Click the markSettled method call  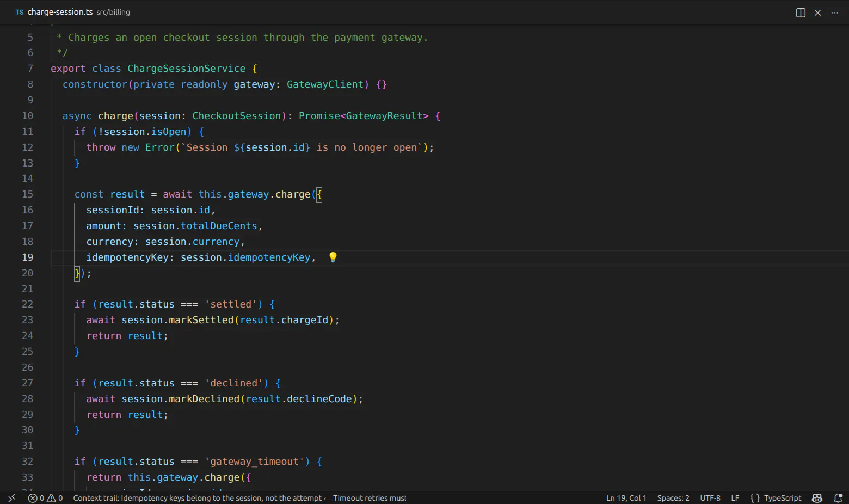(201, 320)
